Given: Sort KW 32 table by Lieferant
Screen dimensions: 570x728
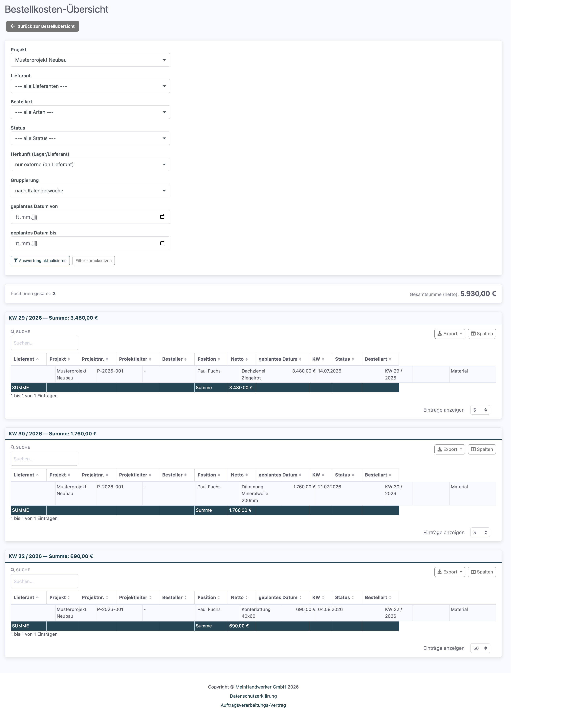Looking at the screenshot, I should point(28,597).
